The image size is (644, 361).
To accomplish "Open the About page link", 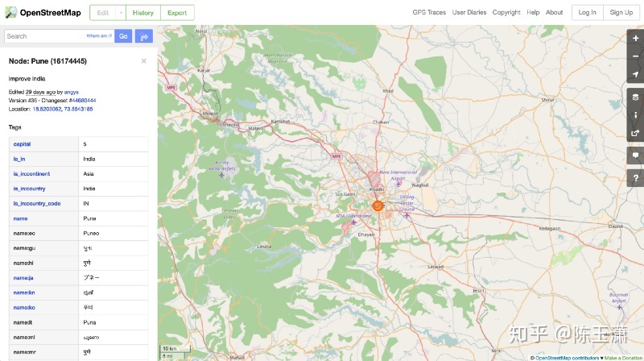I will (554, 12).
